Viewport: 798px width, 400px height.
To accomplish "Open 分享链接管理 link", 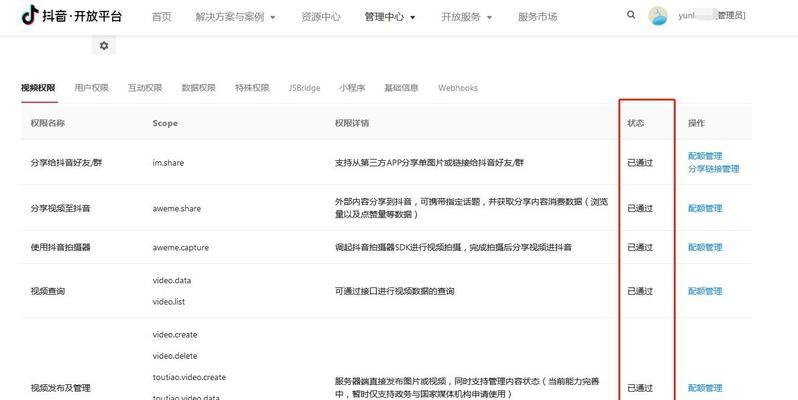I will pyautogui.click(x=714, y=169).
